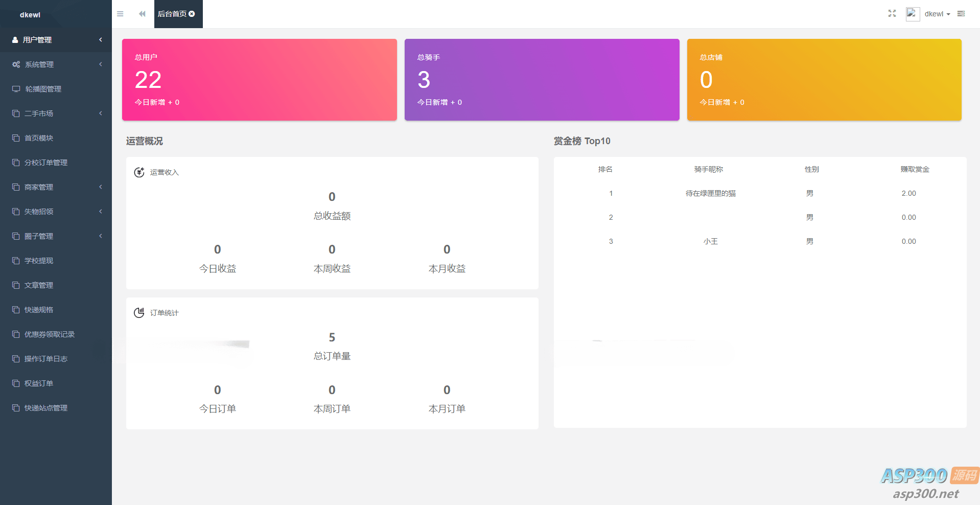The height and width of the screenshot is (505, 980).
Task: Click the 圈子管理 sidebar icon
Action: click(16, 236)
